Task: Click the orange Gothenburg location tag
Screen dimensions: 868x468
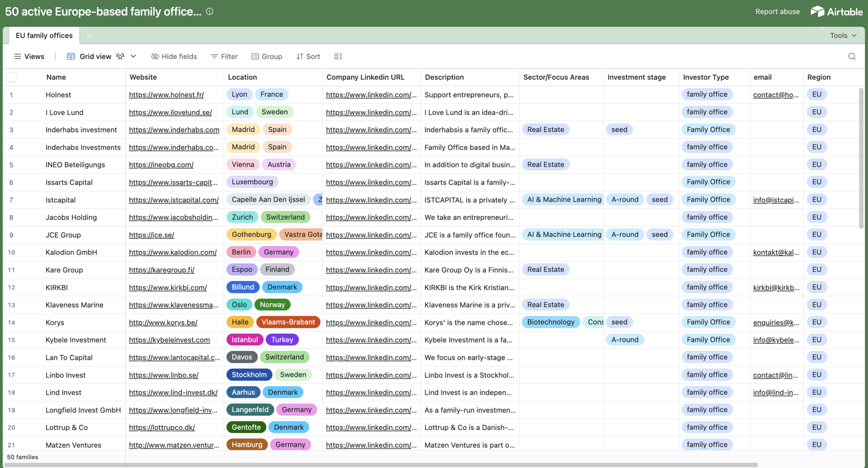Action: tap(251, 235)
